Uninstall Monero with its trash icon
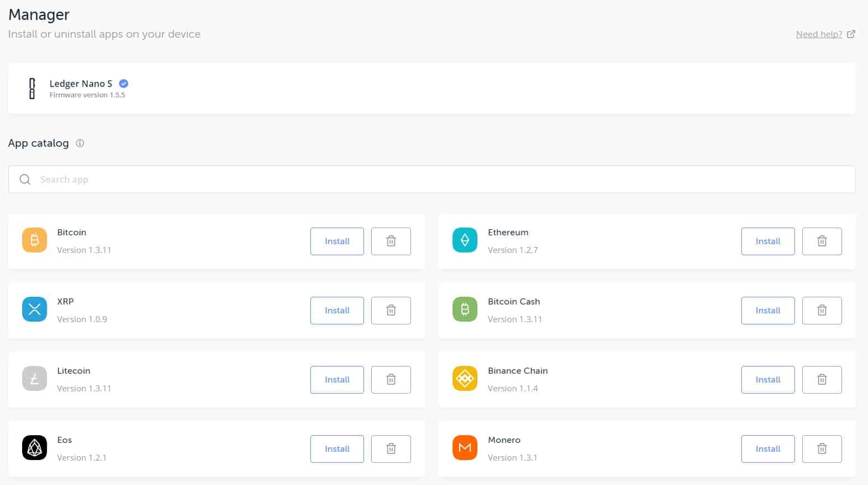 [822, 449]
